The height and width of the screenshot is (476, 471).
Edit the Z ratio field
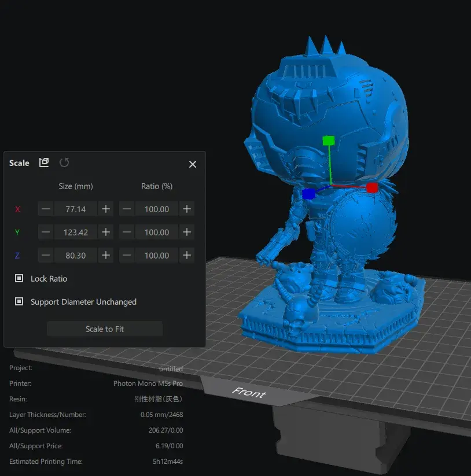[157, 255]
